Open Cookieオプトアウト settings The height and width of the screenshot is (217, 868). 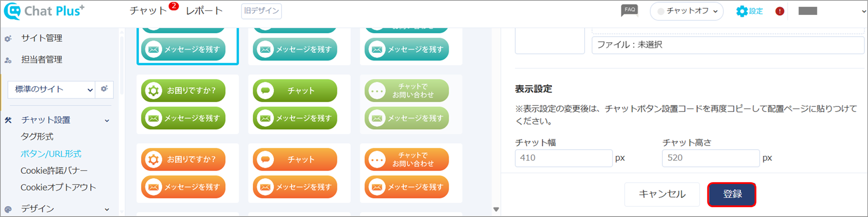click(x=58, y=187)
